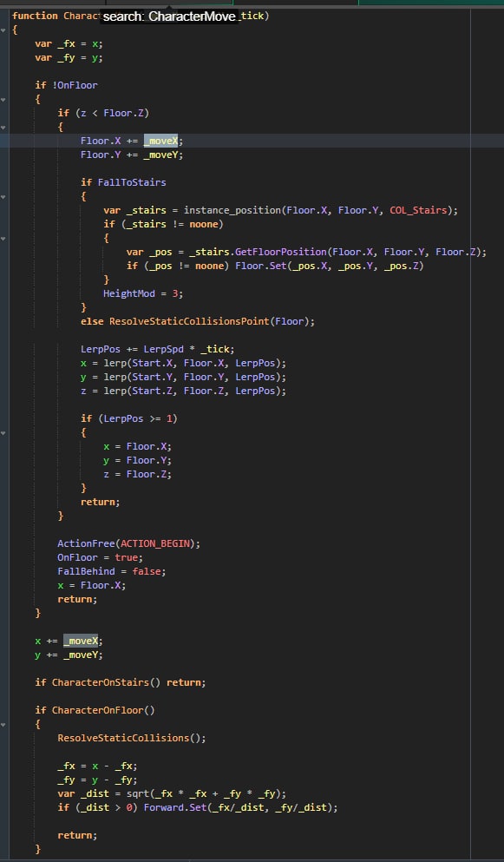Click the 'GetFloorPosition' method call

(281, 252)
